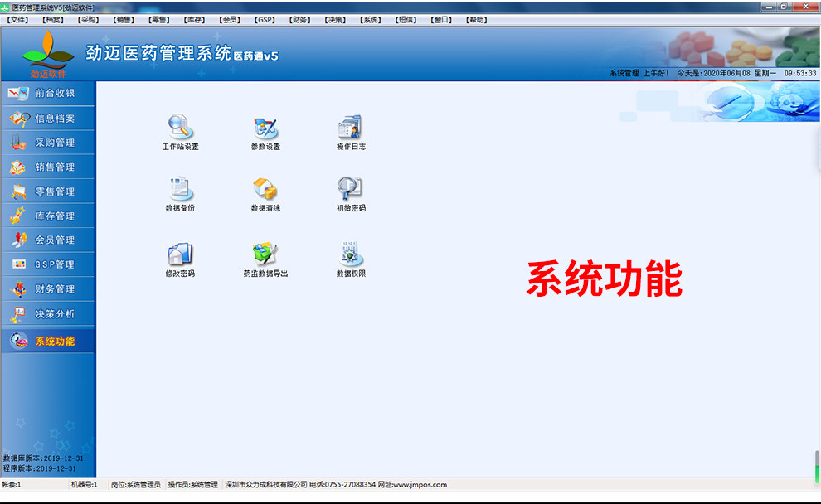Click the date 今天是:2020年06月08 text
Viewport: 821px width, 504px height.
pyautogui.click(x=714, y=73)
